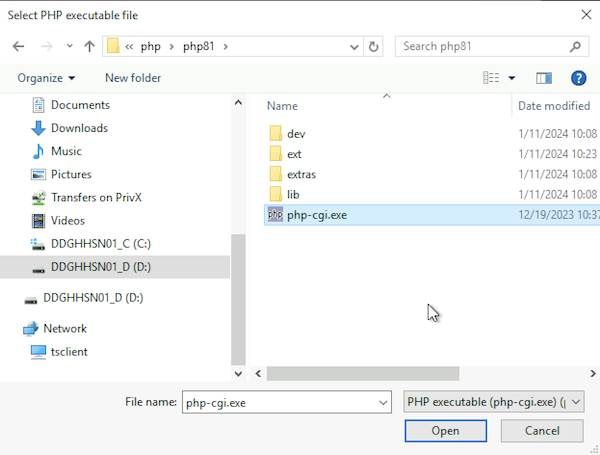The height and width of the screenshot is (455, 600).
Task: Sort by the Name column header
Action: [x=283, y=106]
